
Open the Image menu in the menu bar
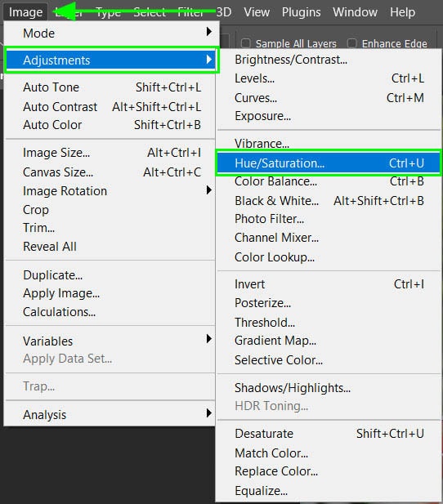coord(25,12)
